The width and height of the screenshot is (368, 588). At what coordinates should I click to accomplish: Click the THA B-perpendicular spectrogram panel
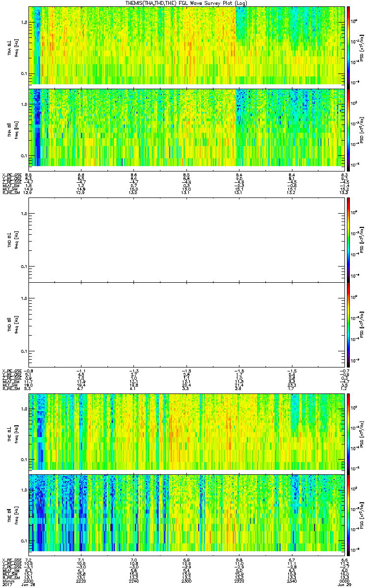coord(186,45)
